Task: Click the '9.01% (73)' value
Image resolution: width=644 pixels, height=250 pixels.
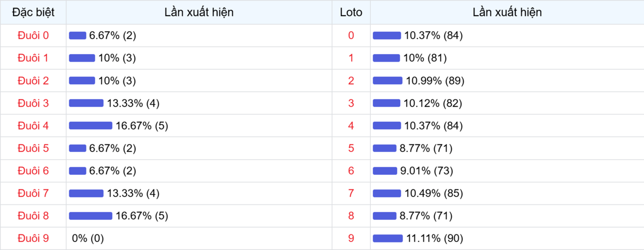Action: (x=426, y=171)
